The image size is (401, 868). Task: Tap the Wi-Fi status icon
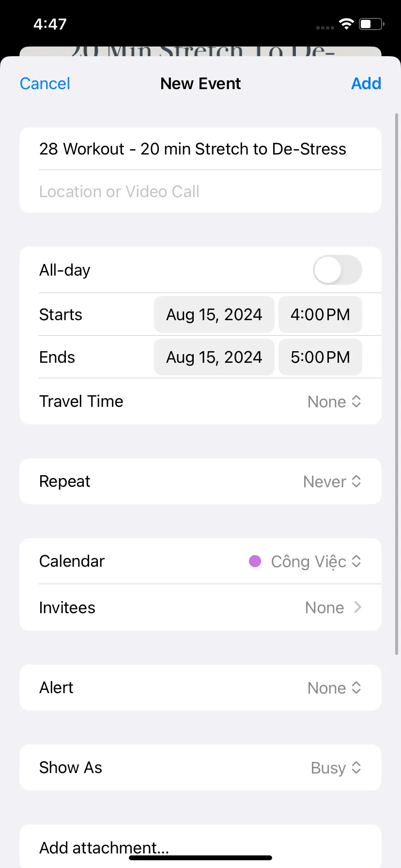[346, 24]
